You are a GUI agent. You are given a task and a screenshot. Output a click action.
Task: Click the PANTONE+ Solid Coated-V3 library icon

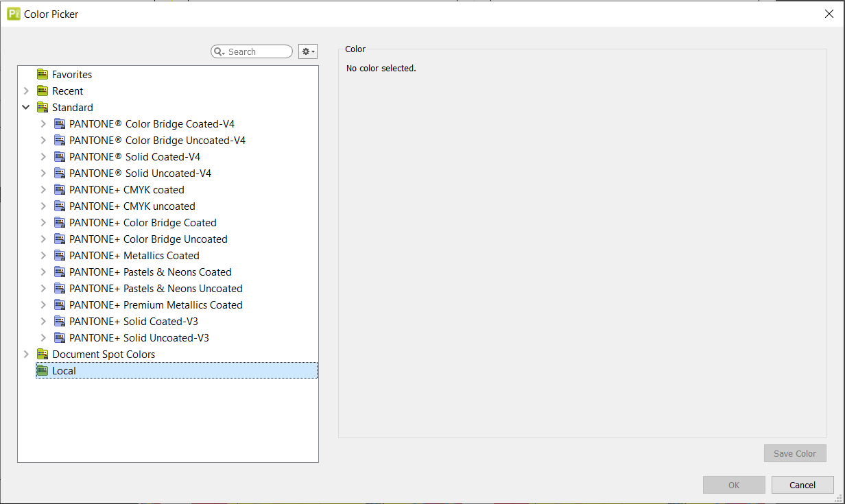coord(60,322)
